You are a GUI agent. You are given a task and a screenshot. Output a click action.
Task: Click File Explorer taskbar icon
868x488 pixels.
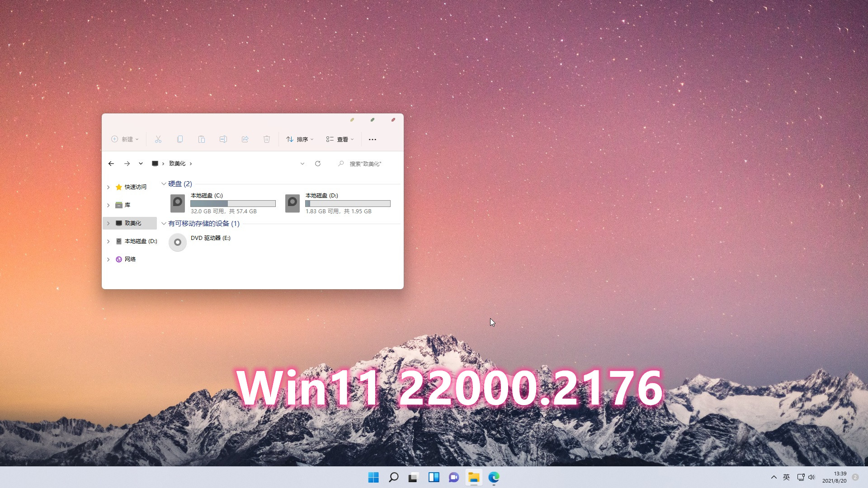(x=474, y=477)
